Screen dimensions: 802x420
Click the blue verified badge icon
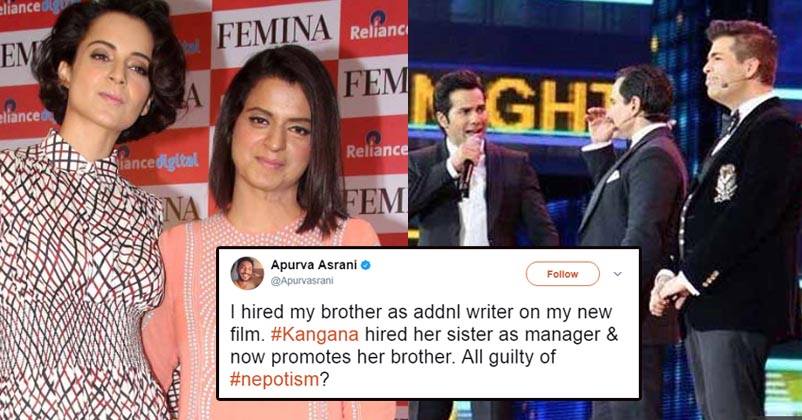(x=366, y=265)
